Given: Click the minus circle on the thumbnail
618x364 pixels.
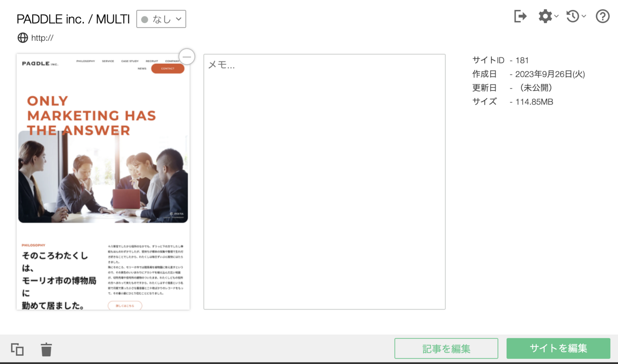Looking at the screenshot, I should point(187,57).
